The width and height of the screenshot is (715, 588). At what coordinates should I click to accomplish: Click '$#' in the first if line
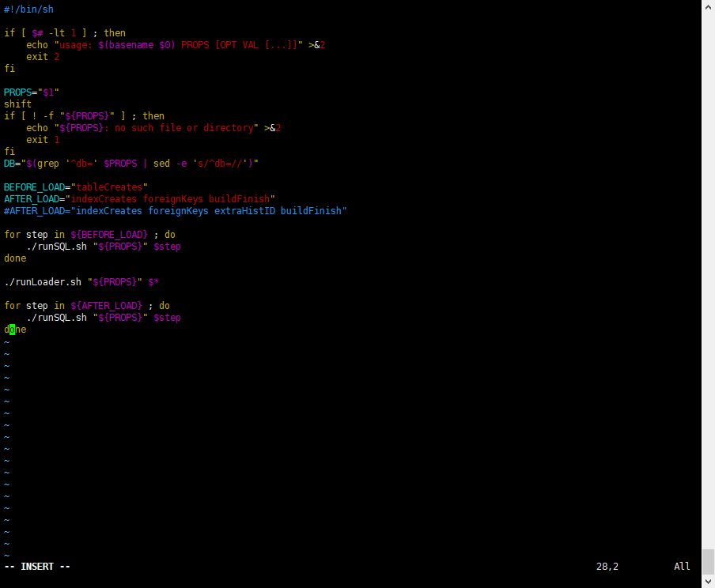(37, 33)
